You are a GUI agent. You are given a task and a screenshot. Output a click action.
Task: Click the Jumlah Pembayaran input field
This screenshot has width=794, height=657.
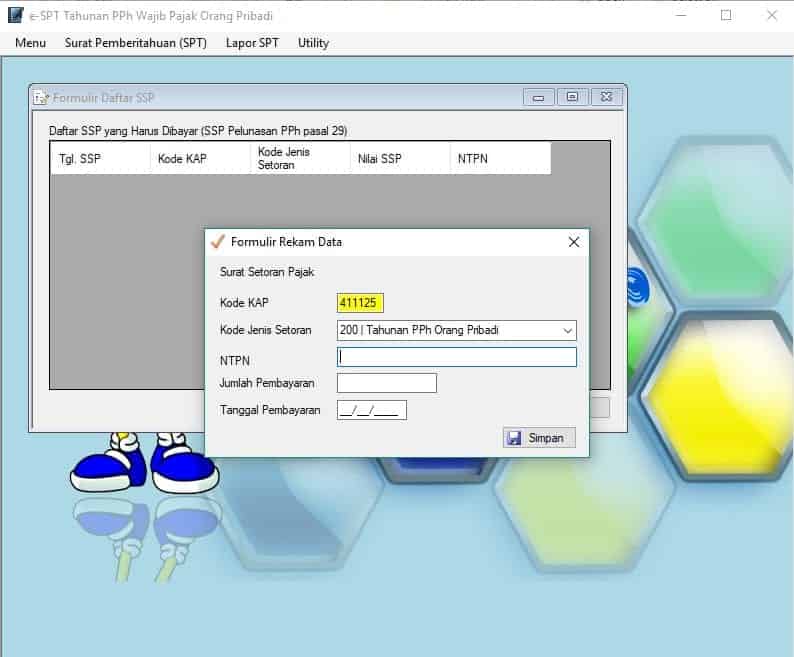[387, 383]
